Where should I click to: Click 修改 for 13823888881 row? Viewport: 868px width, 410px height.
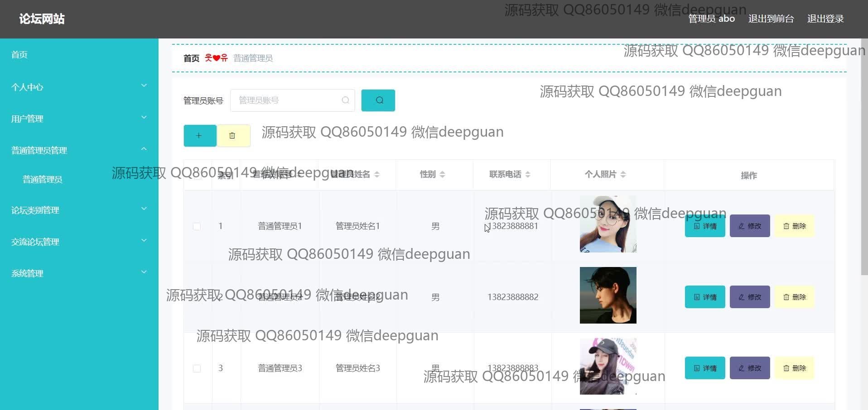pos(750,226)
